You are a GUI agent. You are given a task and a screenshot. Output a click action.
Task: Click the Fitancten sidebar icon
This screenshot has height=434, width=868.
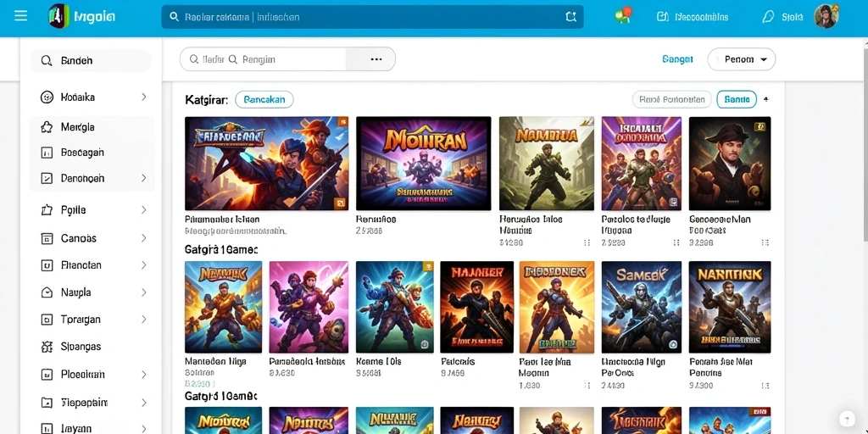pyautogui.click(x=47, y=265)
